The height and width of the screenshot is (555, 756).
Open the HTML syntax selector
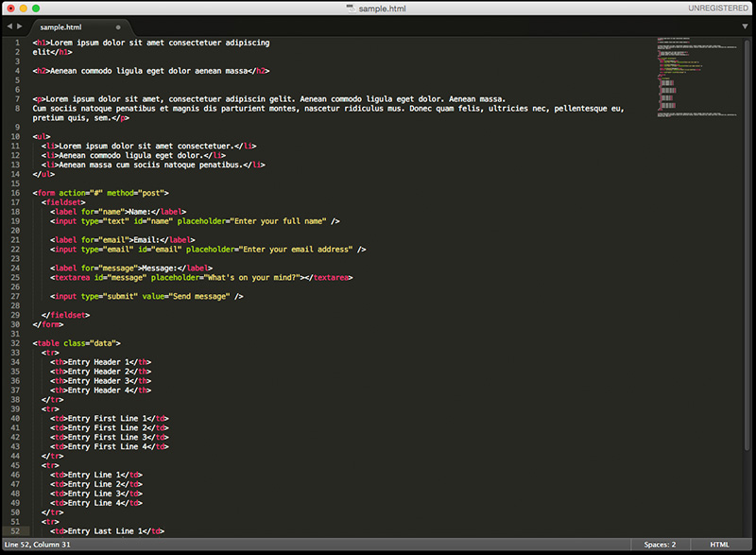pyautogui.click(x=719, y=545)
